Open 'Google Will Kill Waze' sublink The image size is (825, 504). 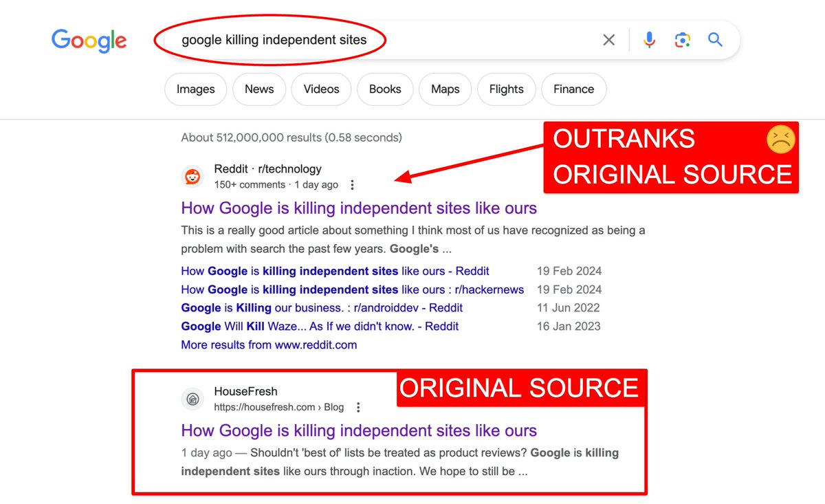tap(320, 326)
